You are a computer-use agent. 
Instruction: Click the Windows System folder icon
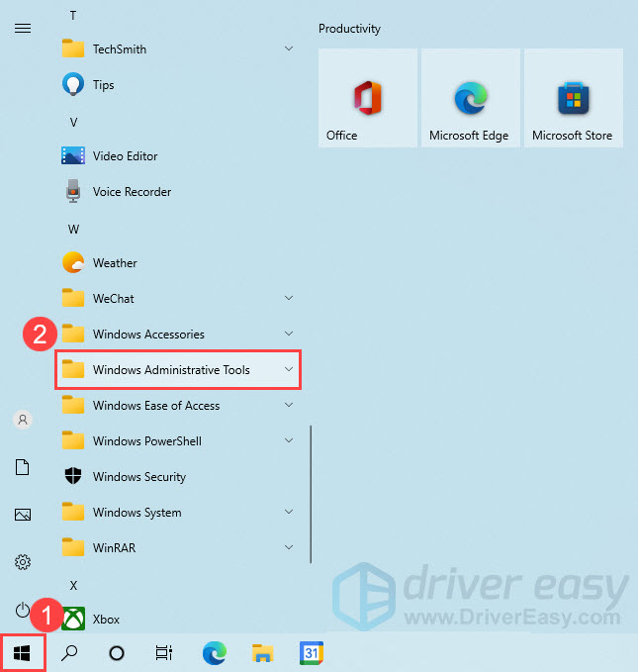(x=73, y=512)
